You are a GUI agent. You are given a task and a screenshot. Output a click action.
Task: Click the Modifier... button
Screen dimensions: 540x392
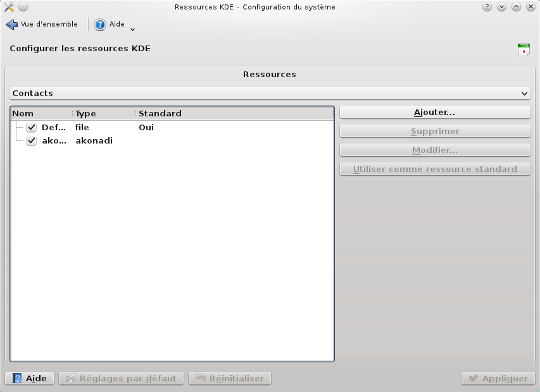point(435,150)
